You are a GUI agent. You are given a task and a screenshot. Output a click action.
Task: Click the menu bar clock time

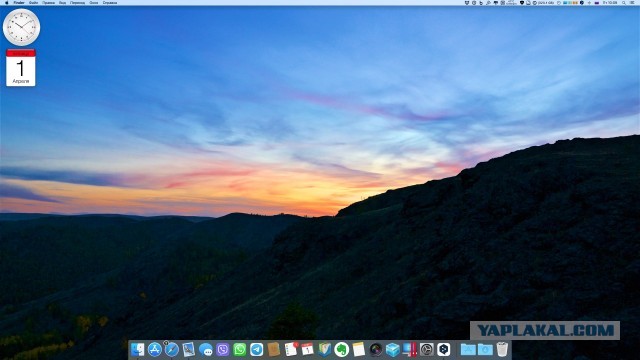pos(611,2)
